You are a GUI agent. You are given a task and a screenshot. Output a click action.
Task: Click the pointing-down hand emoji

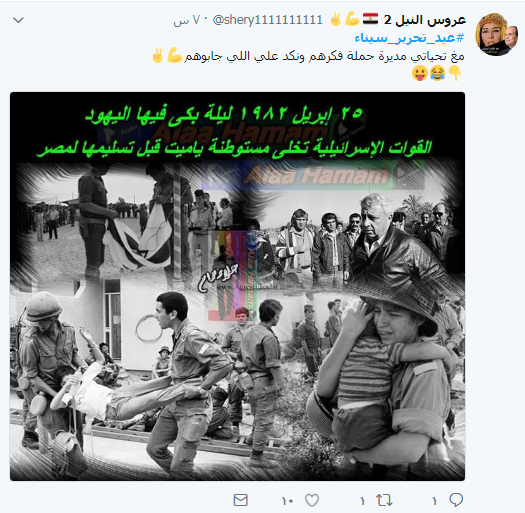point(455,73)
